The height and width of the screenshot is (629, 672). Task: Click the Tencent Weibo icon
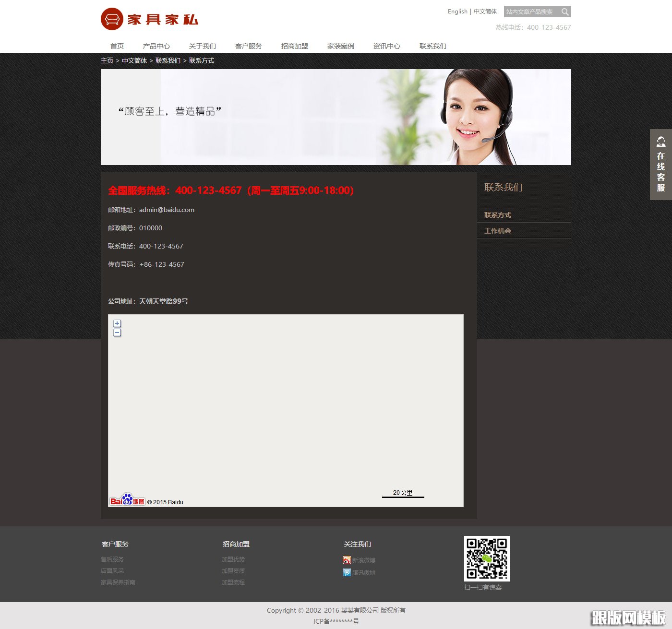point(347,572)
